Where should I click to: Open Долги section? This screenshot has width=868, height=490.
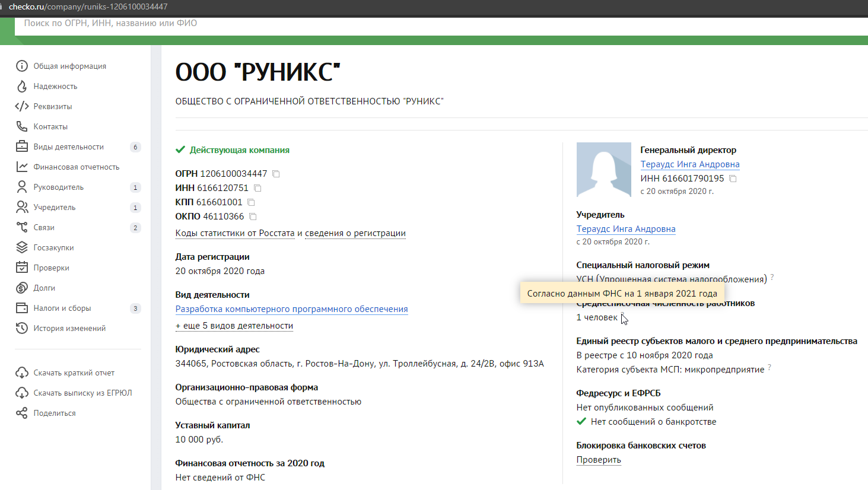coord(44,288)
